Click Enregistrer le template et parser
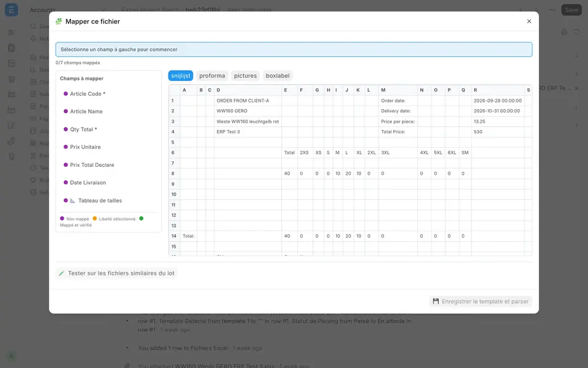The width and height of the screenshot is (588, 368). pyautogui.click(x=481, y=302)
